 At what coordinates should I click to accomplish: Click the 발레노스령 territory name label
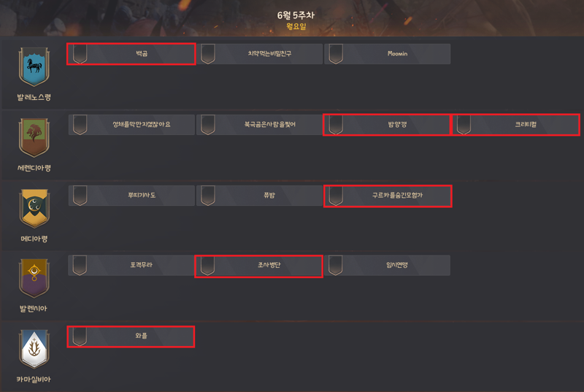34,97
